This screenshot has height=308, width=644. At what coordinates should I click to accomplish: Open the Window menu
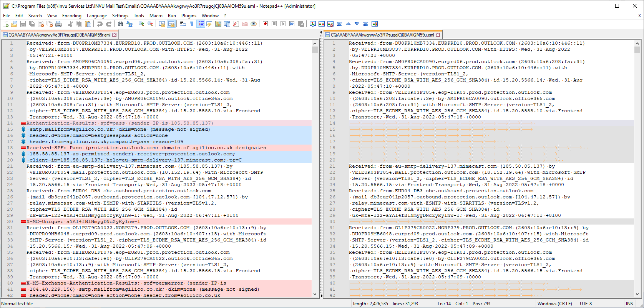[210, 16]
